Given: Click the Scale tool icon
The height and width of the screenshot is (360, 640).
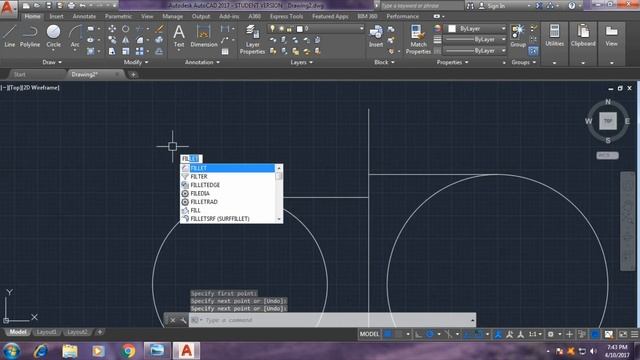Looking at the screenshot, I should click(x=126, y=51).
